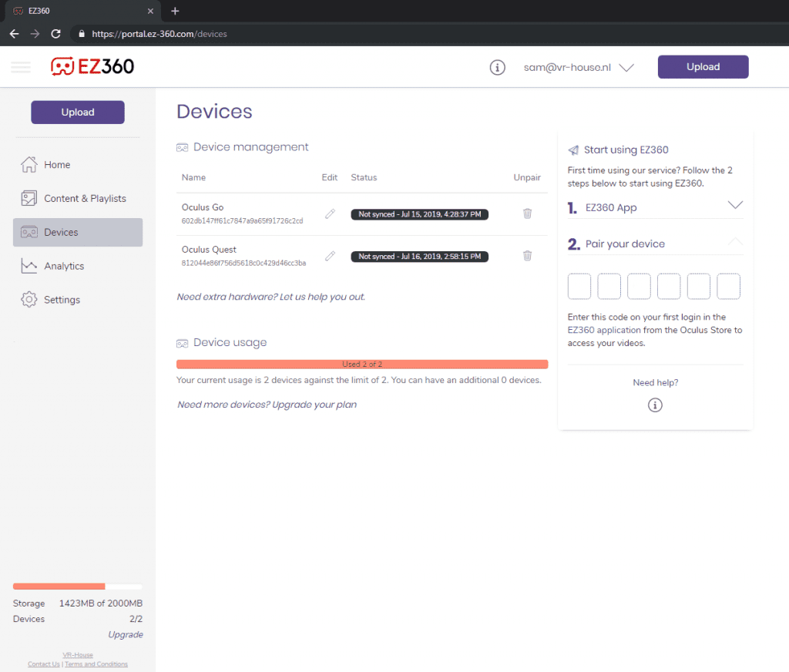The image size is (789, 672).
Task: Edit the Oculus Quest device name
Action: click(x=330, y=256)
